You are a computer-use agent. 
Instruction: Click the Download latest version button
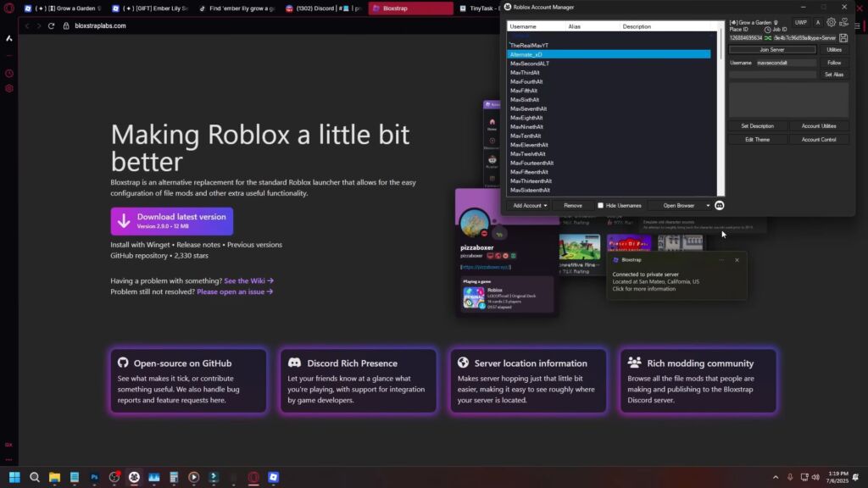(x=172, y=221)
